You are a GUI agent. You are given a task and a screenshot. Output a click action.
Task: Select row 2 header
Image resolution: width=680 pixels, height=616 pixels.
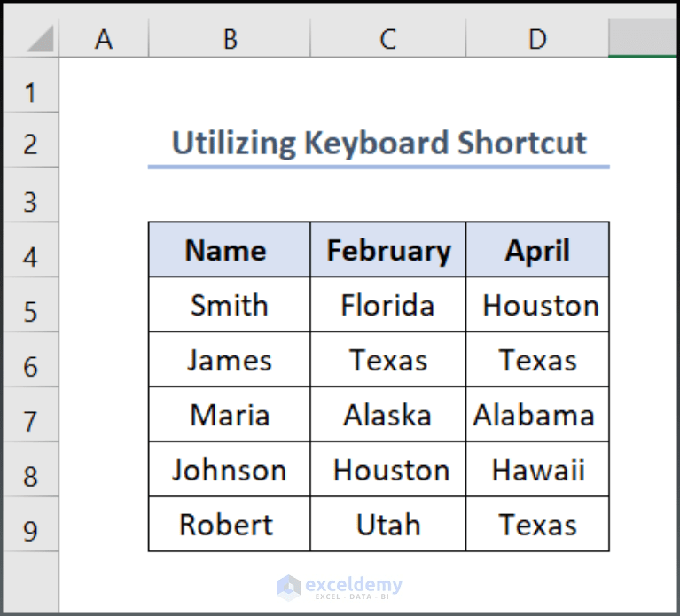pos(30,140)
